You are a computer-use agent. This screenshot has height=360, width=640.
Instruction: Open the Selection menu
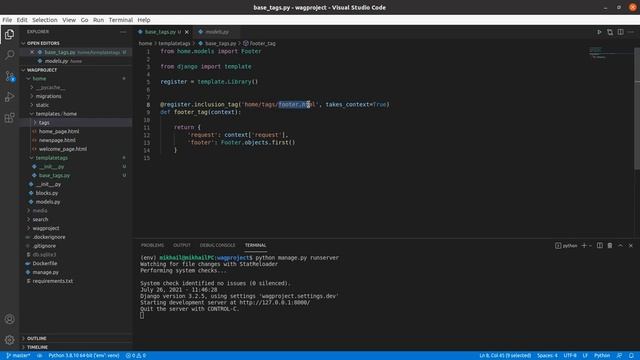coord(45,20)
